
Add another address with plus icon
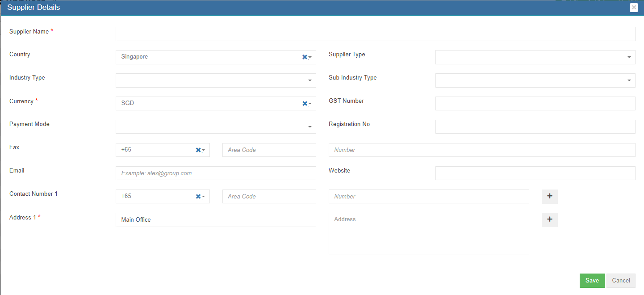[x=549, y=219]
